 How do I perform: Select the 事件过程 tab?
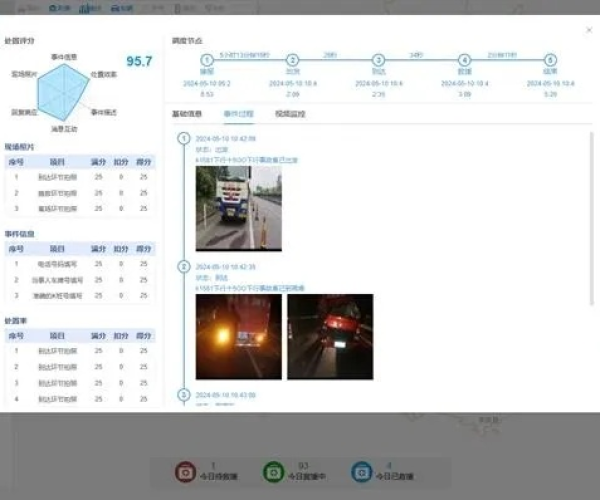238,114
